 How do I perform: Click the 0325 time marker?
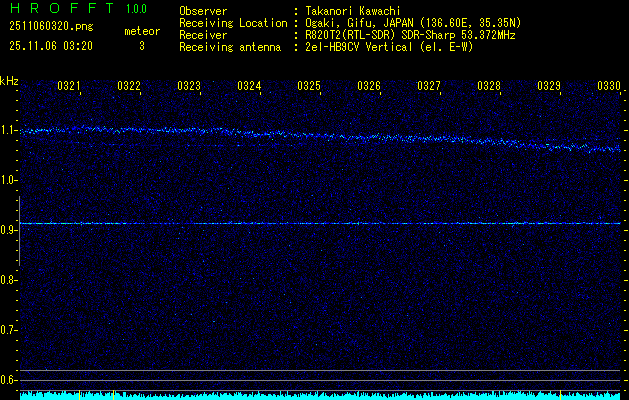click(309, 87)
